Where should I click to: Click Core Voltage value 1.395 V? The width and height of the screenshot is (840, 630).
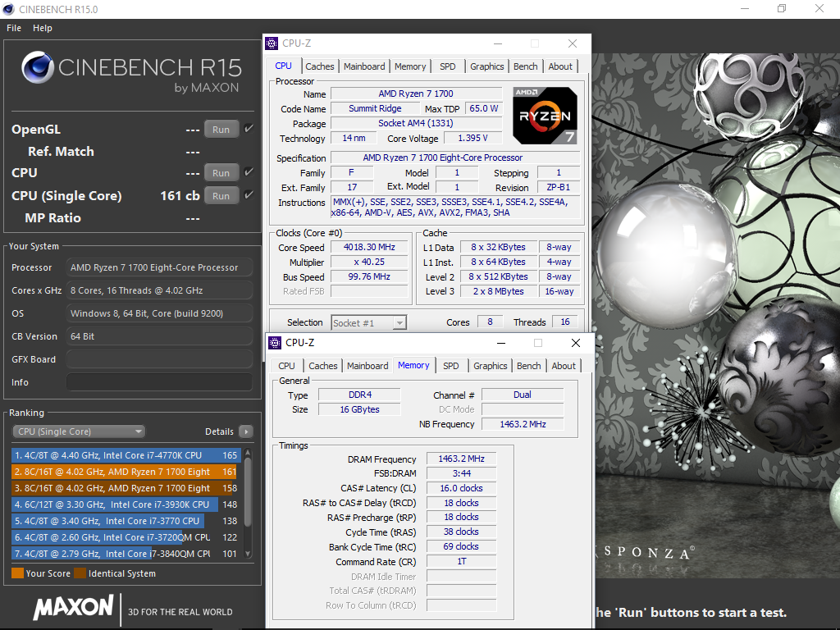click(x=472, y=138)
